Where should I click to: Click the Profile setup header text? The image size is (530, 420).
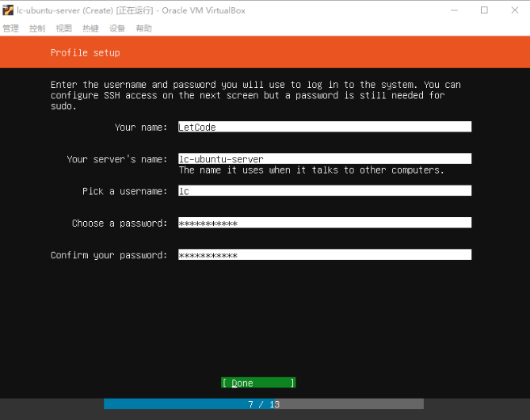[x=86, y=53]
